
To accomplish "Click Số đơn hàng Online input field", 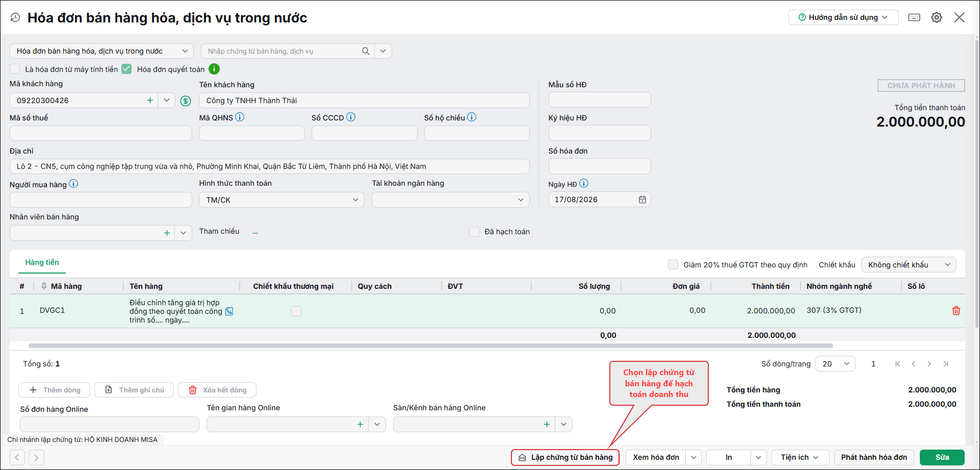I will click(x=110, y=424).
